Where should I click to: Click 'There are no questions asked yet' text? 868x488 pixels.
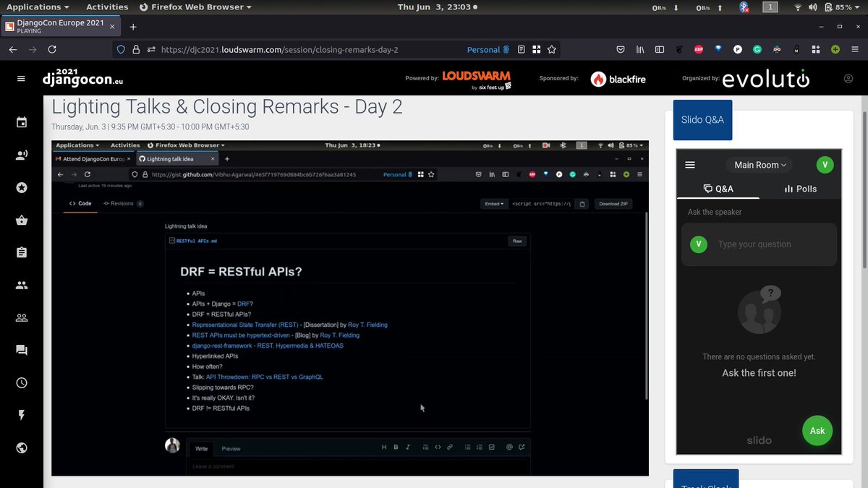point(759,357)
